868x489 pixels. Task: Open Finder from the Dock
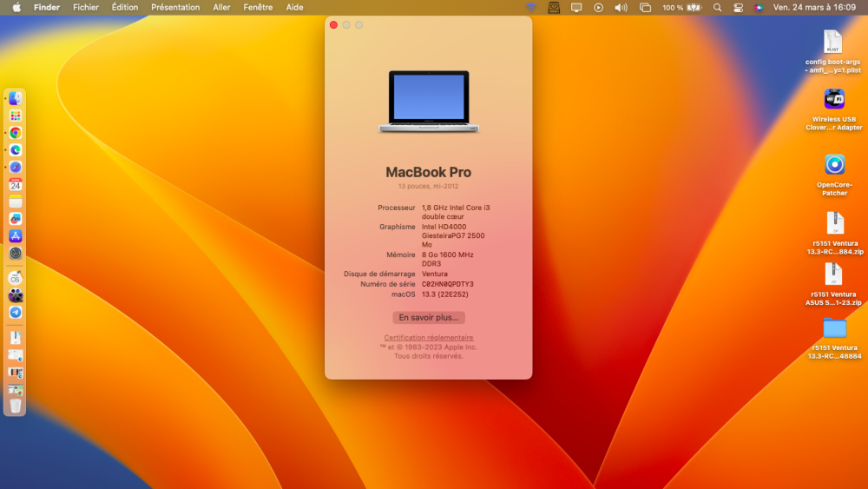16,98
